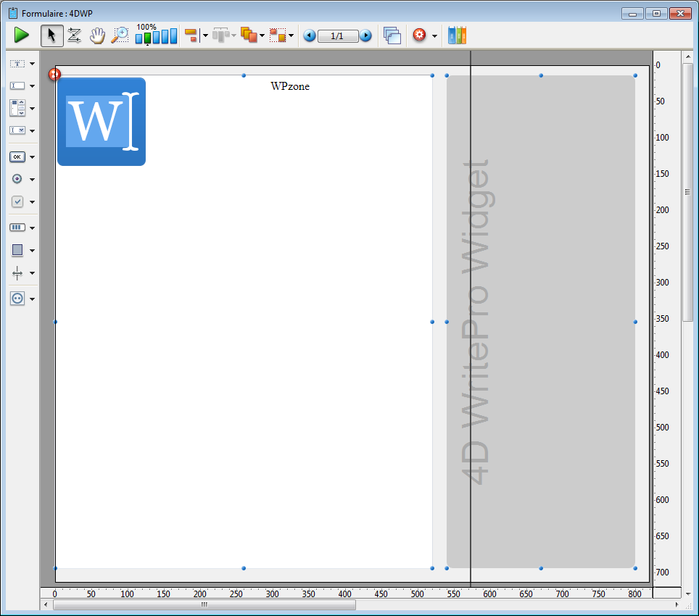Click the overlapping windows views icon
The width and height of the screenshot is (699, 616).
pyautogui.click(x=392, y=36)
